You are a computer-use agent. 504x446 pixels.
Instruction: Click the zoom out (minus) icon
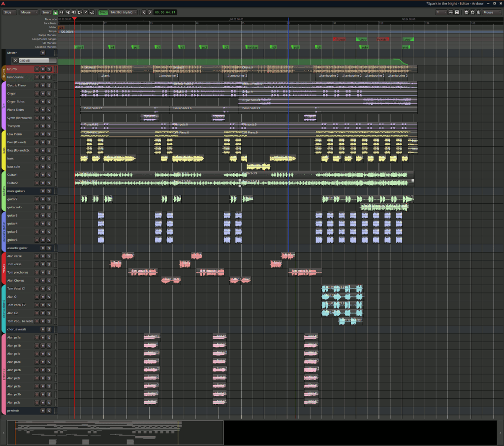pyautogui.click(x=467, y=12)
